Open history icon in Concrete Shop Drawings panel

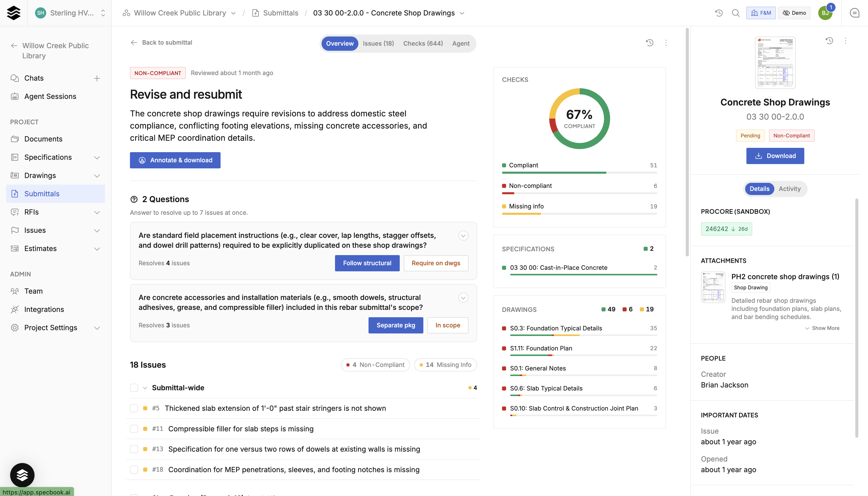click(829, 41)
